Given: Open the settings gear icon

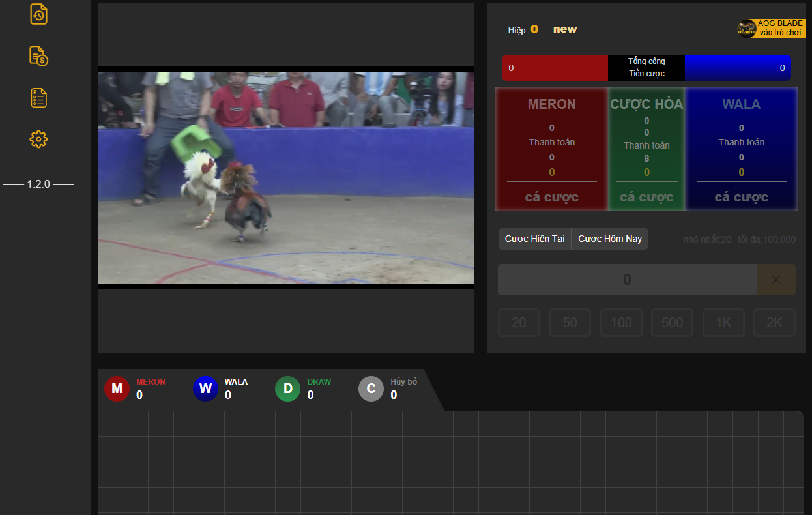Looking at the screenshot, I should pyautogui.click(x=38, y=139).
